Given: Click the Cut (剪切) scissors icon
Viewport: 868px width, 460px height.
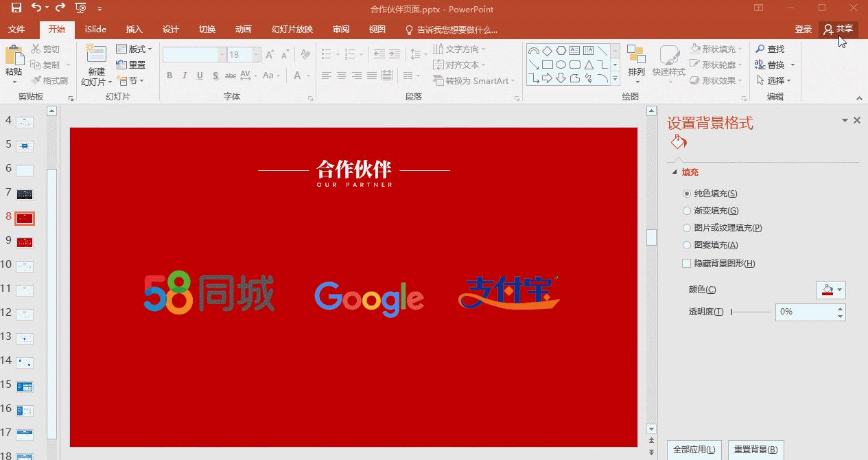Looking at the screenshot, I should [36, 49].
